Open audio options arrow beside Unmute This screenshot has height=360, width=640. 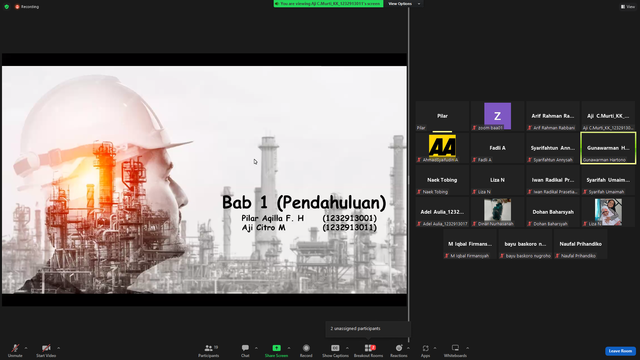tap(26, 348)
